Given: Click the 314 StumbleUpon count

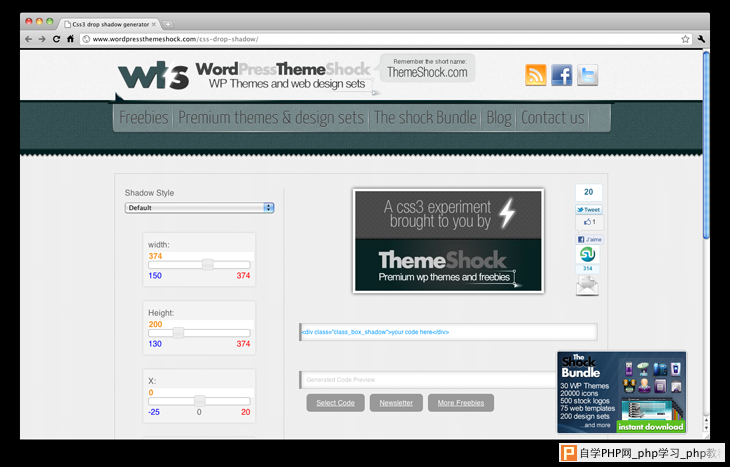Looking at the screenshot, I should tap(588, 269).
